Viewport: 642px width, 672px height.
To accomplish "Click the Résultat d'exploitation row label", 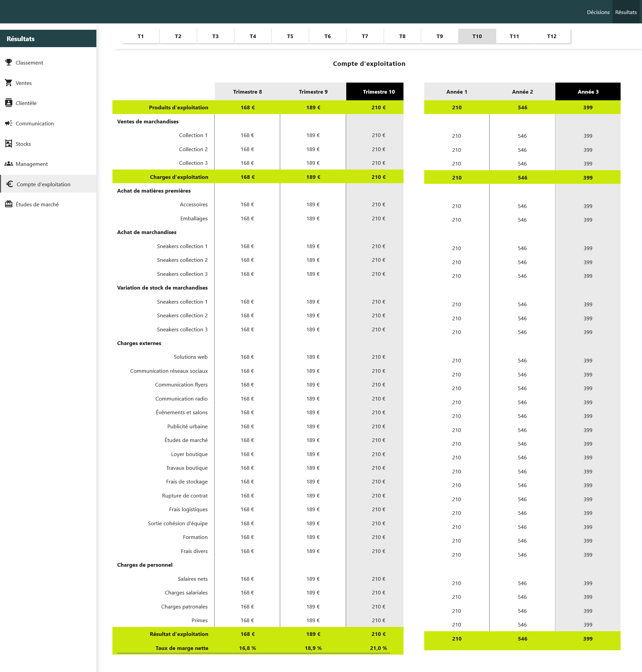I will 179,634.
